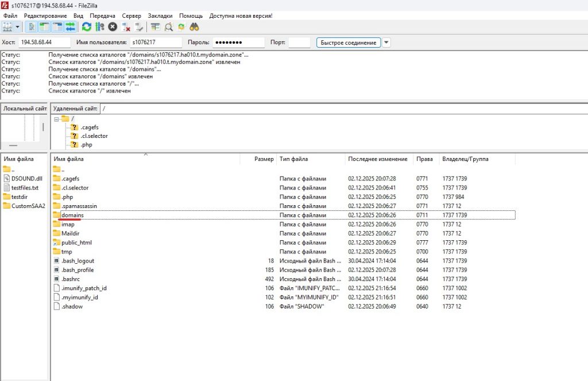Click the Быстрое соединение button
The image size is (588, 381).
(x=349, y=43)
